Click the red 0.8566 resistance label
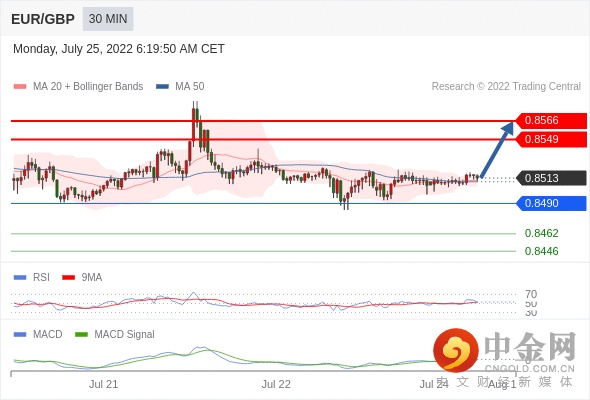Image resolution: width=590 pixels, height=400 pixels. coord(551,121)
